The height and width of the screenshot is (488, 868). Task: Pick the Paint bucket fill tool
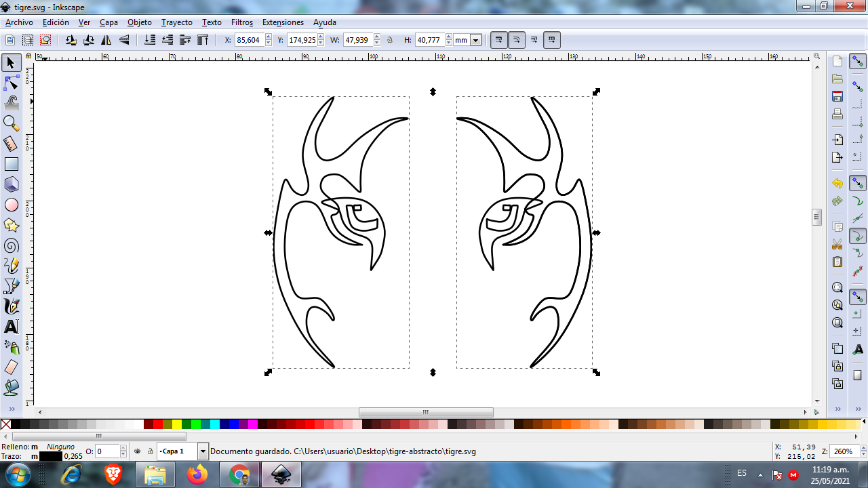(x=11, y=388)
